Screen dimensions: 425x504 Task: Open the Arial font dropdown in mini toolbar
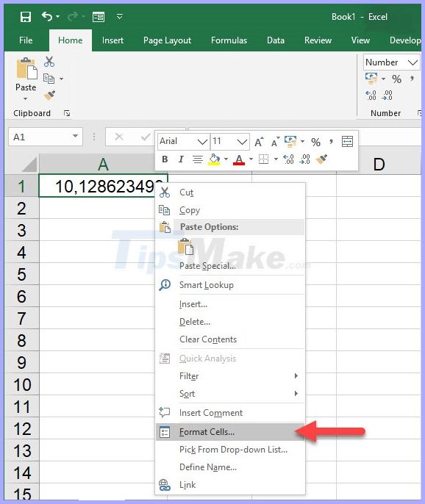202,141
